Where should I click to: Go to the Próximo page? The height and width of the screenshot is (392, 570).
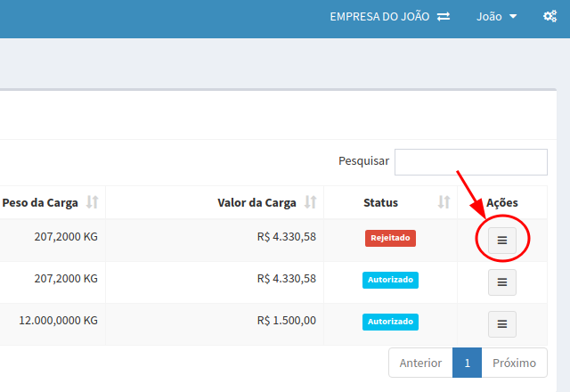514,363
